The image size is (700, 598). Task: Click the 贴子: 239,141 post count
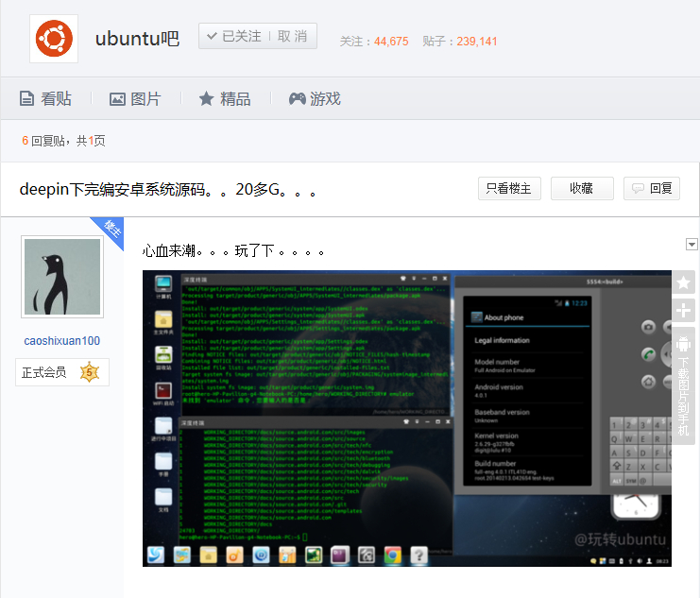pyautogui.click(x=460, y=42)
